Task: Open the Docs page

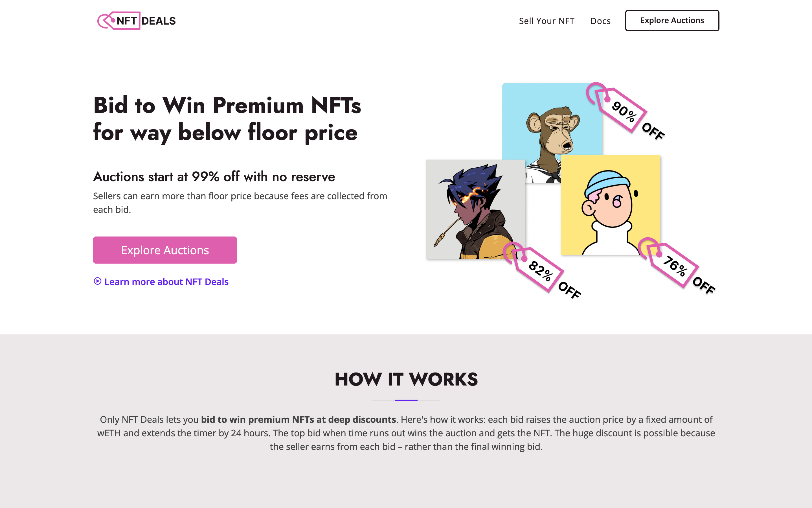Action: click(600, 21)
